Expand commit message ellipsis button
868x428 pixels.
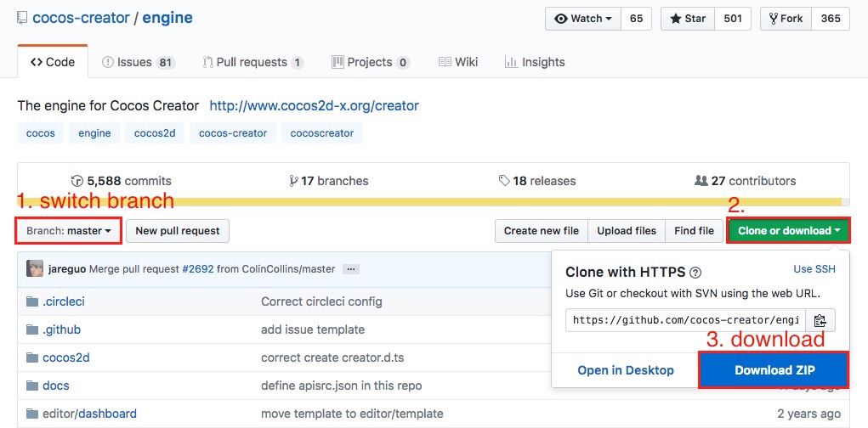click(351, 269)
